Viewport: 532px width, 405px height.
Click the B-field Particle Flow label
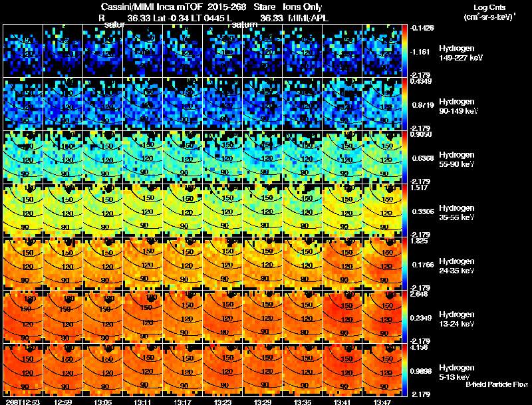tap(497, 384)
